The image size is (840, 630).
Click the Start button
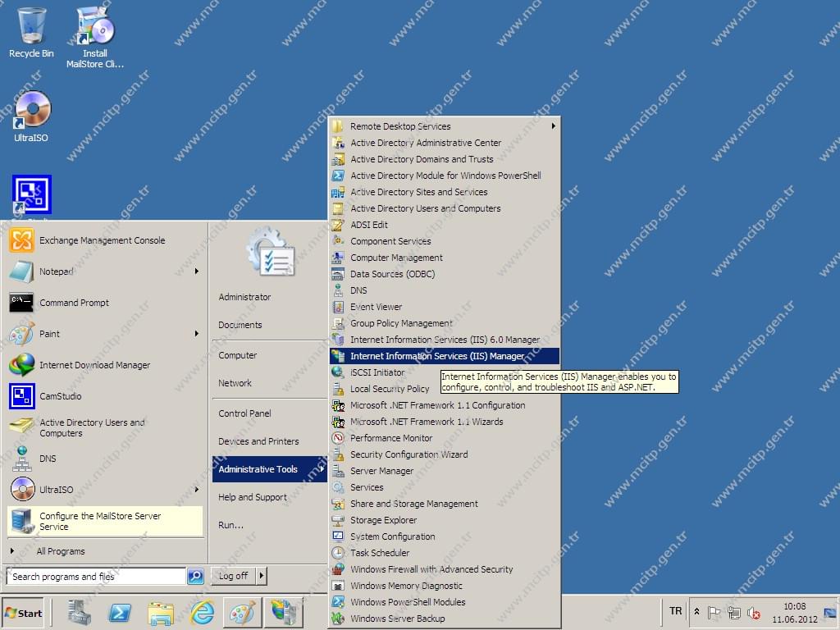coord(24,613)
